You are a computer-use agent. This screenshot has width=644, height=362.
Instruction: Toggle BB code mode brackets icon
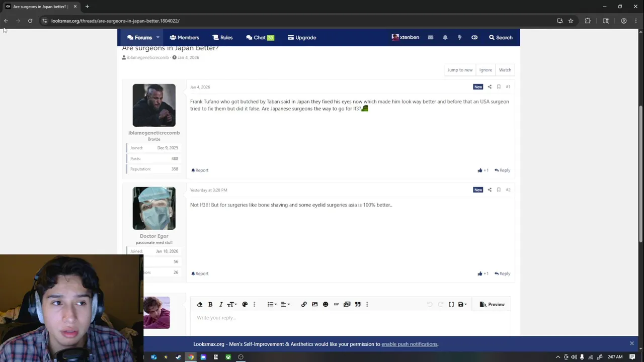tap(451, 304)
